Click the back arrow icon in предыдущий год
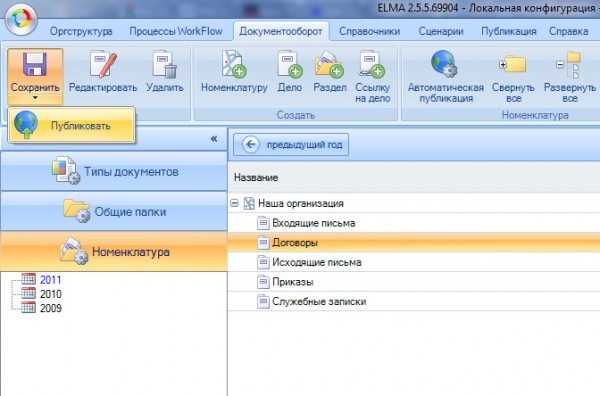 [251, 144]
